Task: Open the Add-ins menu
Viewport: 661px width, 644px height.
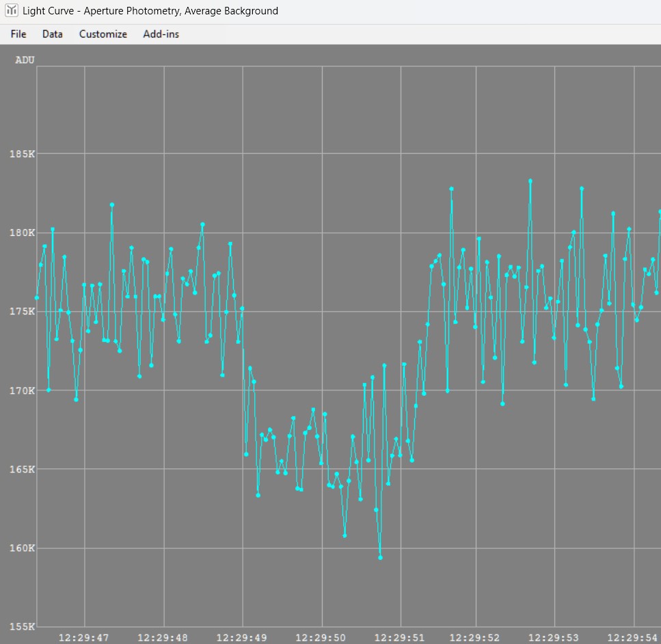Action: (x=161, y=34)
